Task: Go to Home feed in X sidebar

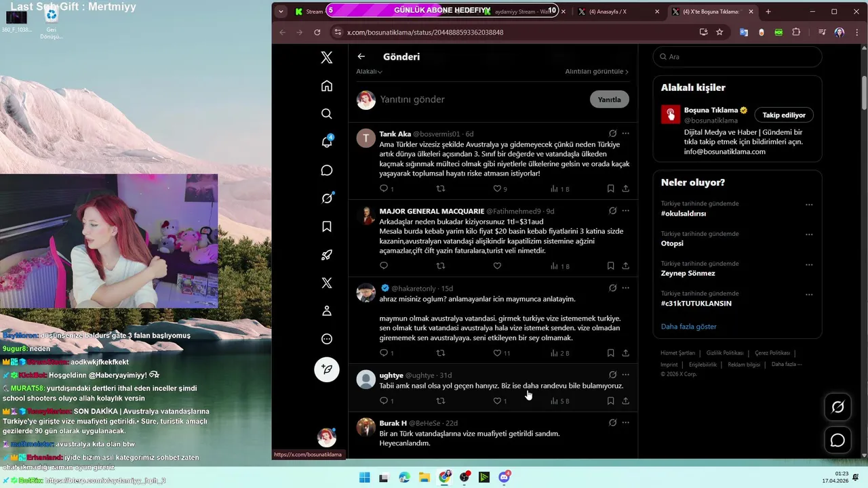Action: tap(327, 85)
